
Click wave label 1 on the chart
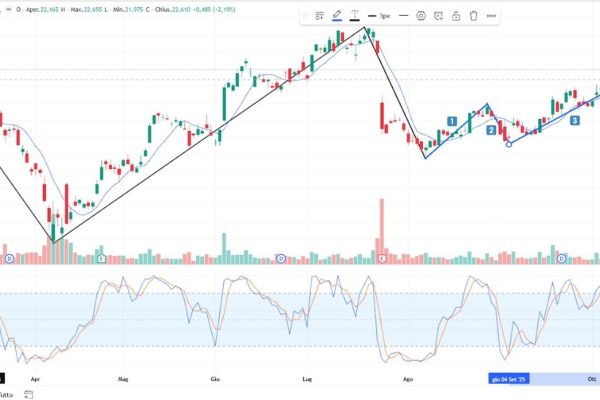click(452, 121)
